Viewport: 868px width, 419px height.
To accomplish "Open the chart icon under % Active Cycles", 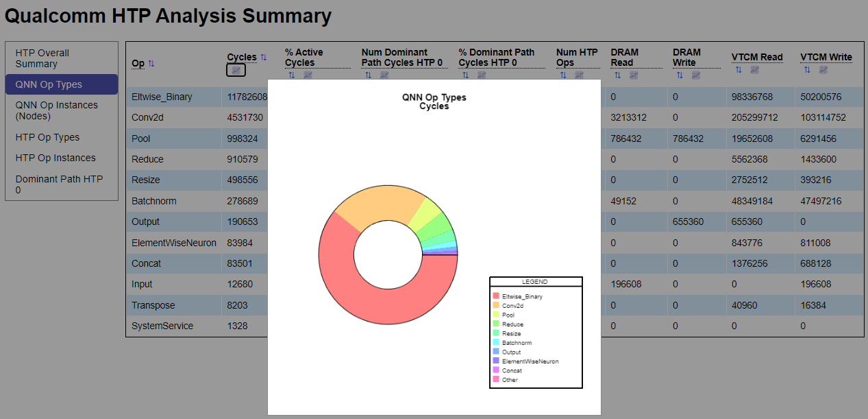I will tap(309, 75).
